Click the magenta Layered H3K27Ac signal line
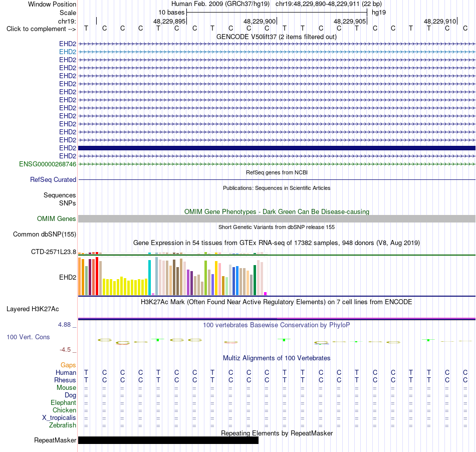The image size is (476, 452). 277,318
